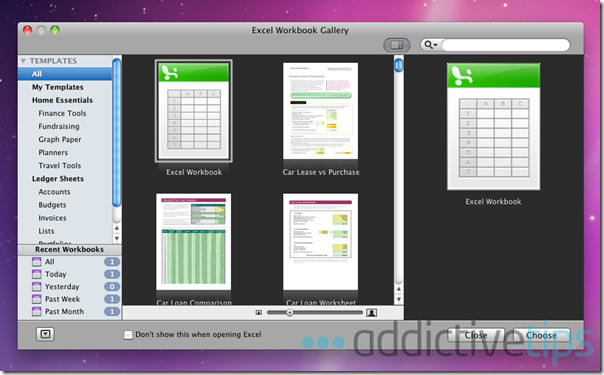This screenshot has height=375, width=604.
Task: Click inside the search text field
Action: 505,45
